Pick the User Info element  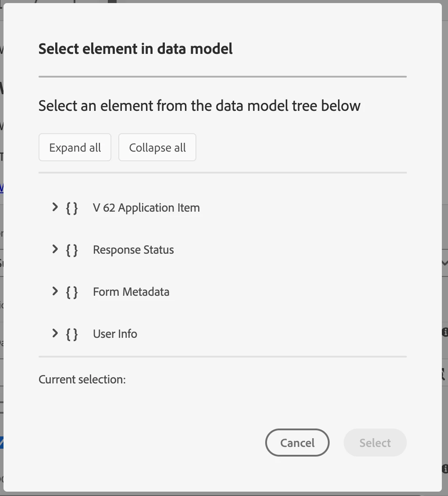(115, 334)
